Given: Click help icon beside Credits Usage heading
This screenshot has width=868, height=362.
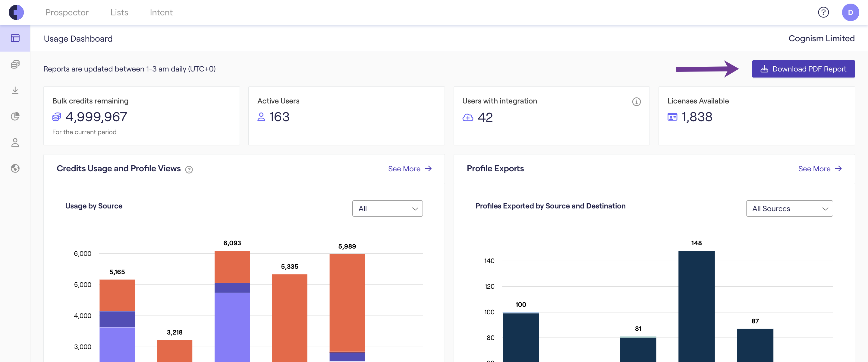Looking at the screenshot, I should pyautogui.click(x=189, y=170).
